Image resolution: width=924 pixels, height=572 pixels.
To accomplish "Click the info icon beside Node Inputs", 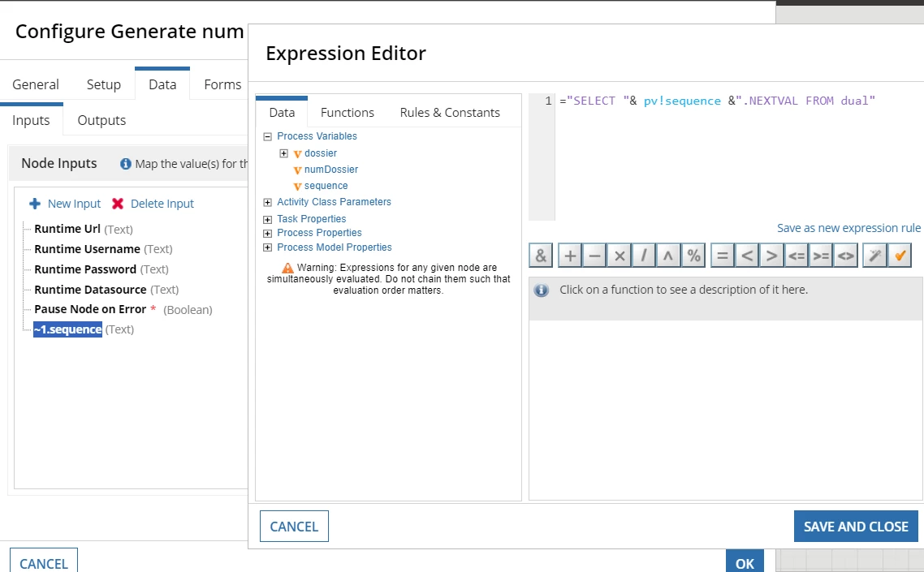I will 126,164.
